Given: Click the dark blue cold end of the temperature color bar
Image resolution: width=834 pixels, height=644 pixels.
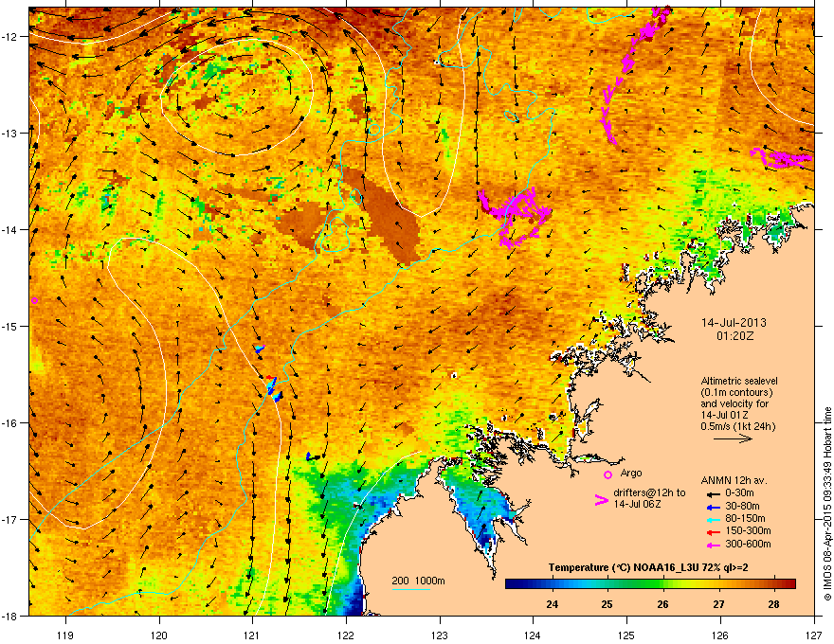Looking at the screenshot, I should click(511, 583).
